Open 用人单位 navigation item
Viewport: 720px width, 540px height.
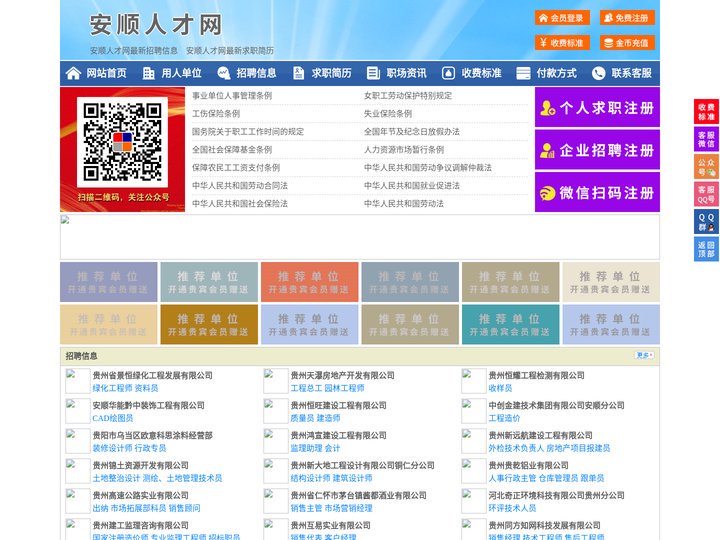point(181,73)
